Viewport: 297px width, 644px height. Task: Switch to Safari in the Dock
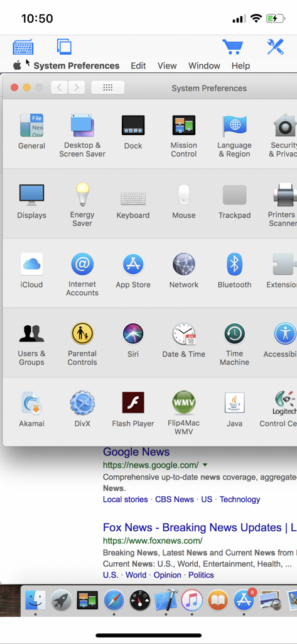coord(114,600)
